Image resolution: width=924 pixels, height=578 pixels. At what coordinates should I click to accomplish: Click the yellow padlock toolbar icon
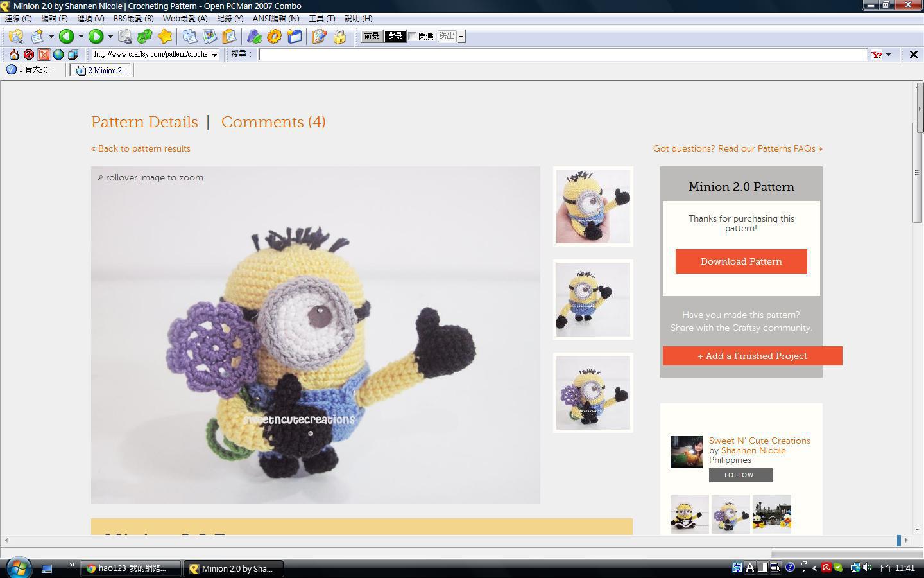339,37
